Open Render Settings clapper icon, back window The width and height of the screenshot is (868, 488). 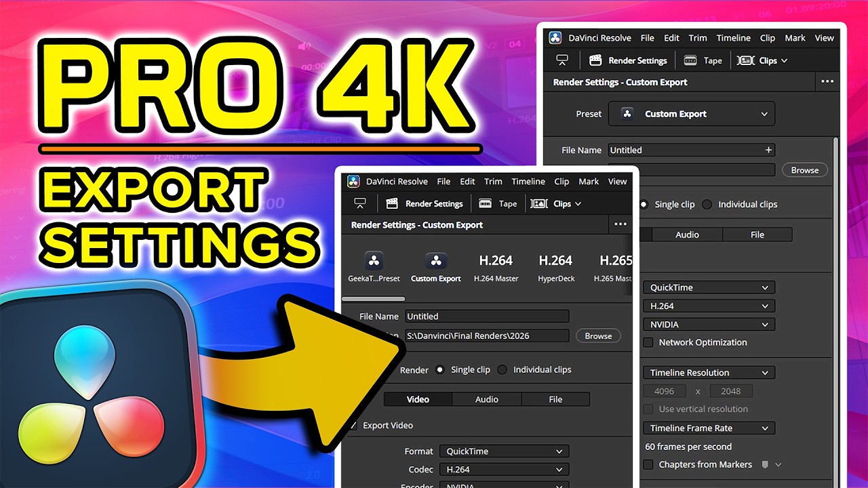point(596,60)
